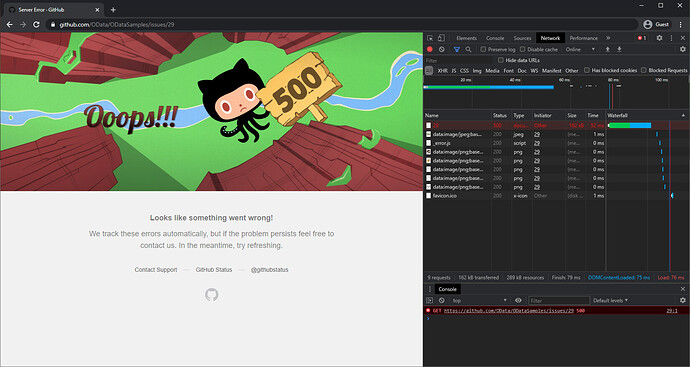Switch to the Performance tab
This screenshot has height=367, width=690.
(584, 38)
